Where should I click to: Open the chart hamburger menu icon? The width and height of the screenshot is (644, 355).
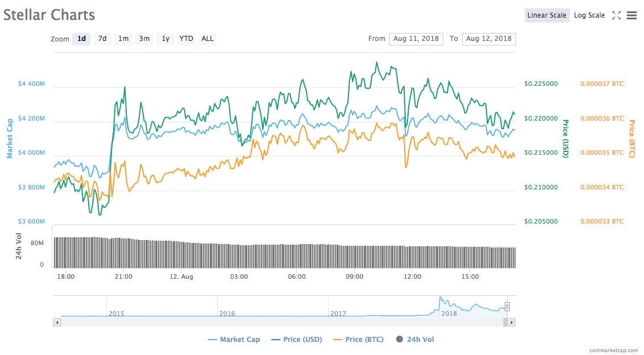[631, 15]
